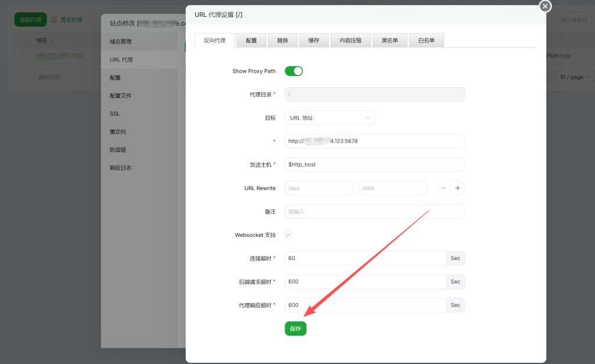Click the minus icon beside URL Rewrite
This screenshot has height=364, width=595.
point(443,188)
